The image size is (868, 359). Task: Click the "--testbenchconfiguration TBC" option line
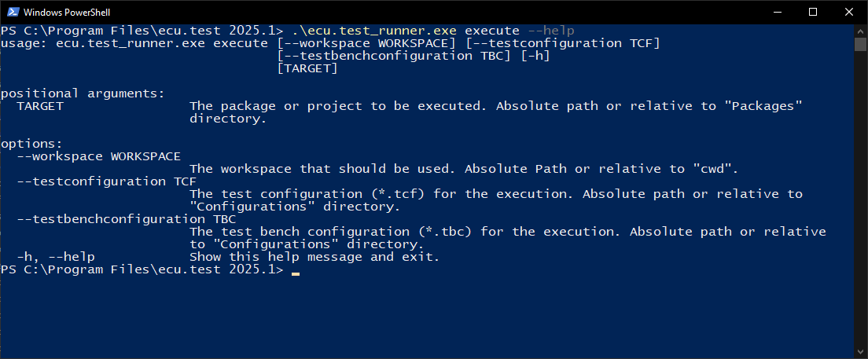127,219
